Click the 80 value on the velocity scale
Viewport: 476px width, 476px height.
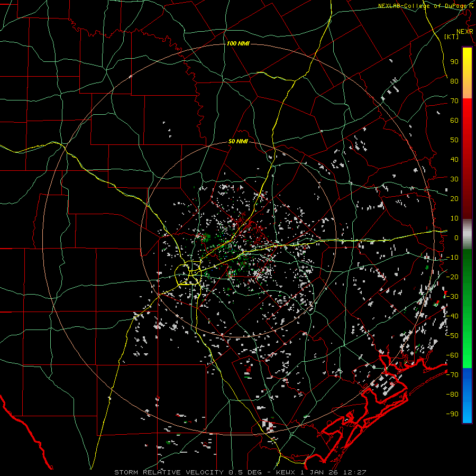[x=454, y=81]
